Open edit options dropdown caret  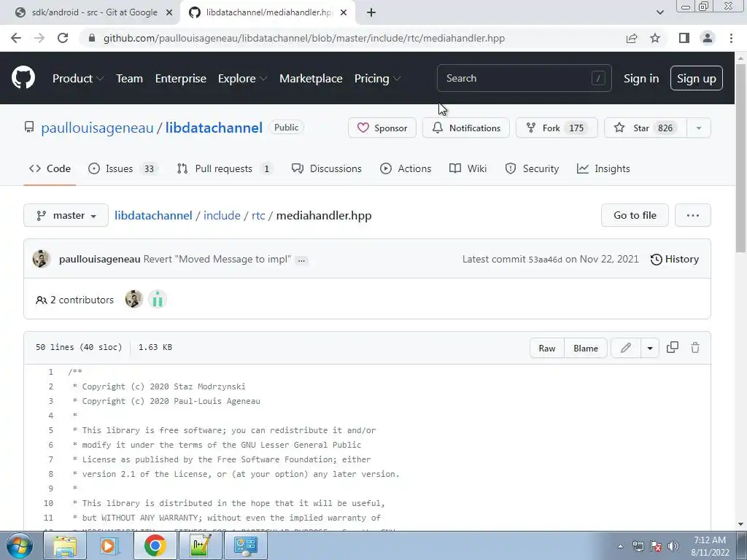650,348
